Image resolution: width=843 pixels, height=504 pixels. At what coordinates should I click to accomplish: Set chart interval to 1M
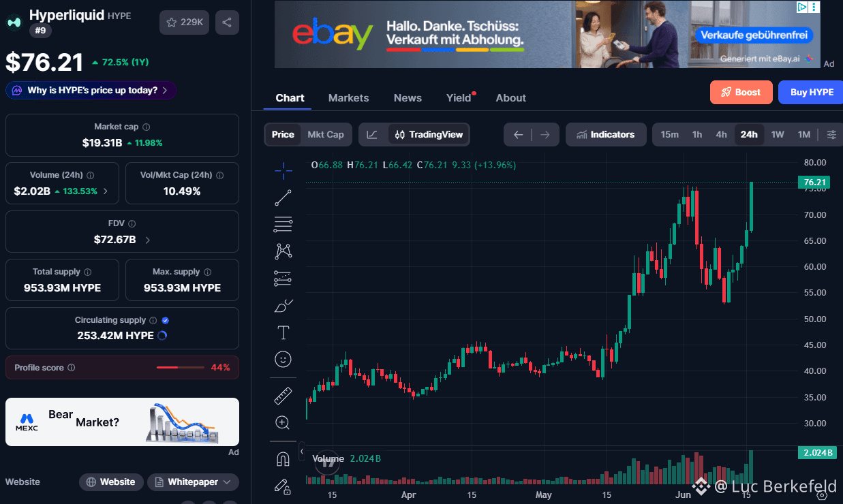click(x=804, y=134)
